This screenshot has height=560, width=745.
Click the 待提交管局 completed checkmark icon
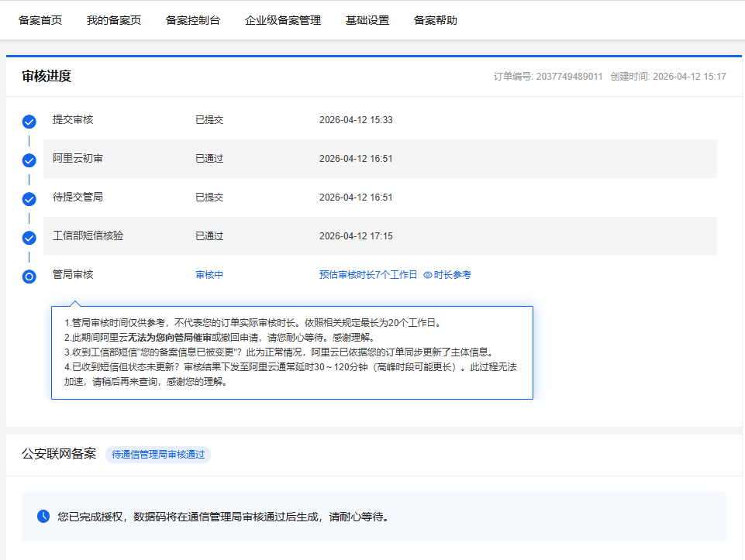point(29,199)
